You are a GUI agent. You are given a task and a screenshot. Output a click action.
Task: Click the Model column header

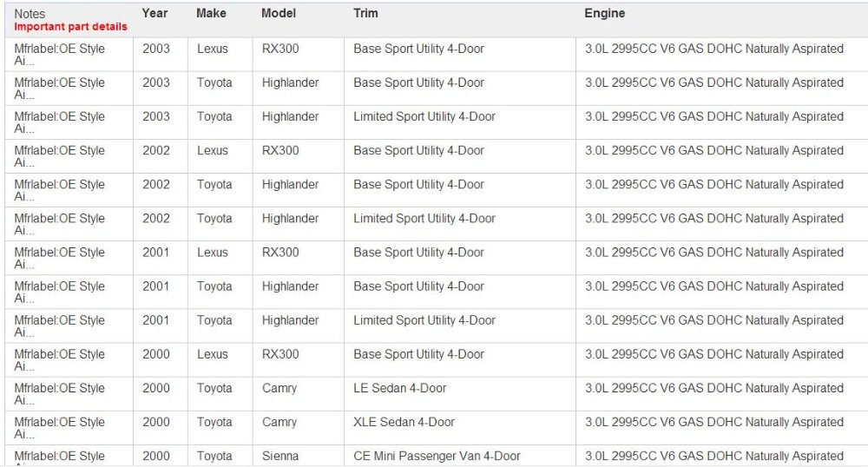coord(279,13)
